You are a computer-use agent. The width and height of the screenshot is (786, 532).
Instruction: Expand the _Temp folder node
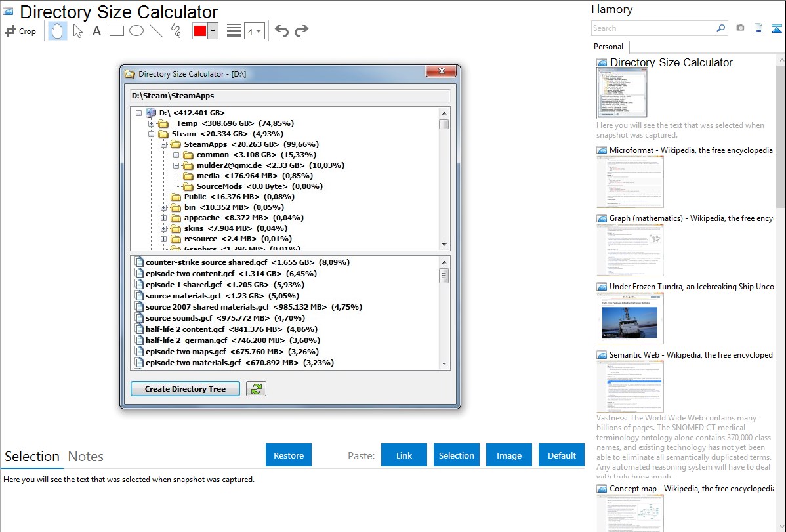click(x=152, y=124)
